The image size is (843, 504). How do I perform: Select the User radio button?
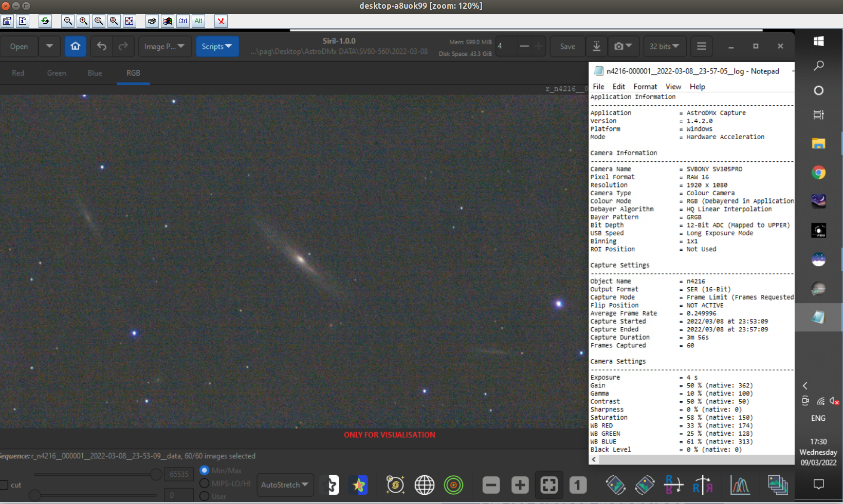click(x=204, y=496)
